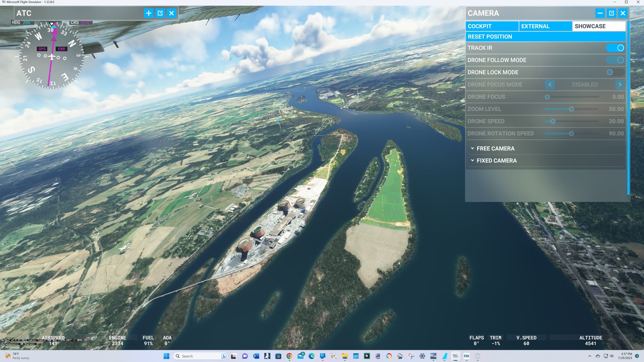Expand the Free Camera section
This screenshot has height=362, width=644.
[495, 148]
